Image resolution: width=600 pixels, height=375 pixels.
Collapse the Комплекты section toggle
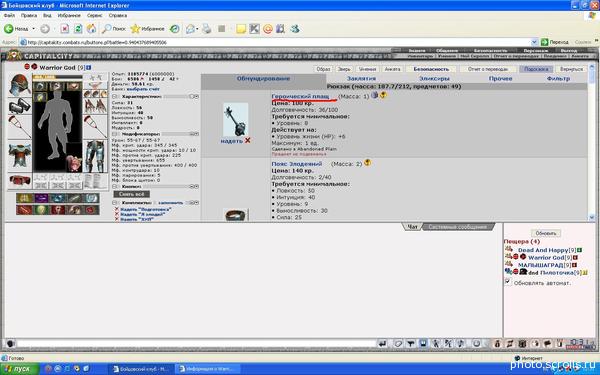pyautogui.click(x=114, y=202)
